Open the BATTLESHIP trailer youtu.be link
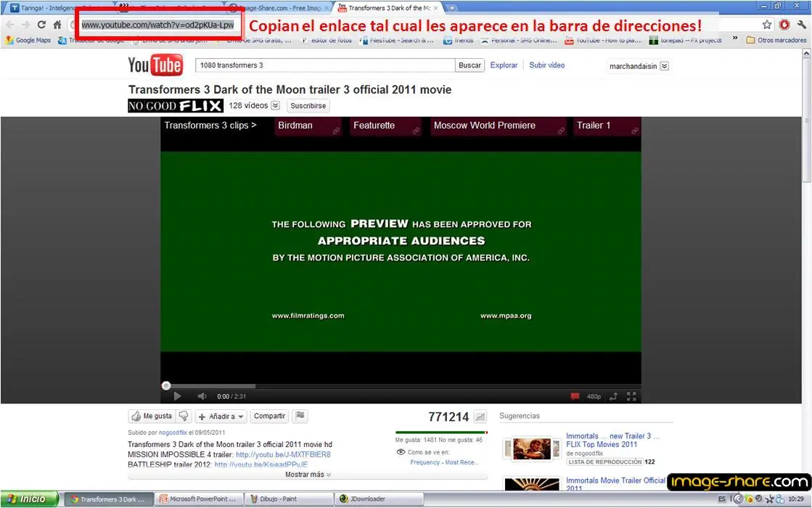This screenshot has height=508, width=812. [261, 464]
